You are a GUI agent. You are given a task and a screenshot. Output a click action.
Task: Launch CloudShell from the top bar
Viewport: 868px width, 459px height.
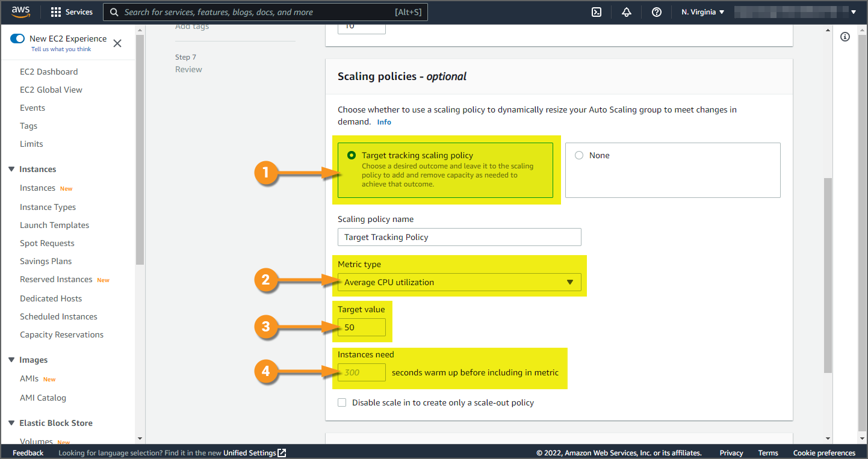point(597,12)
